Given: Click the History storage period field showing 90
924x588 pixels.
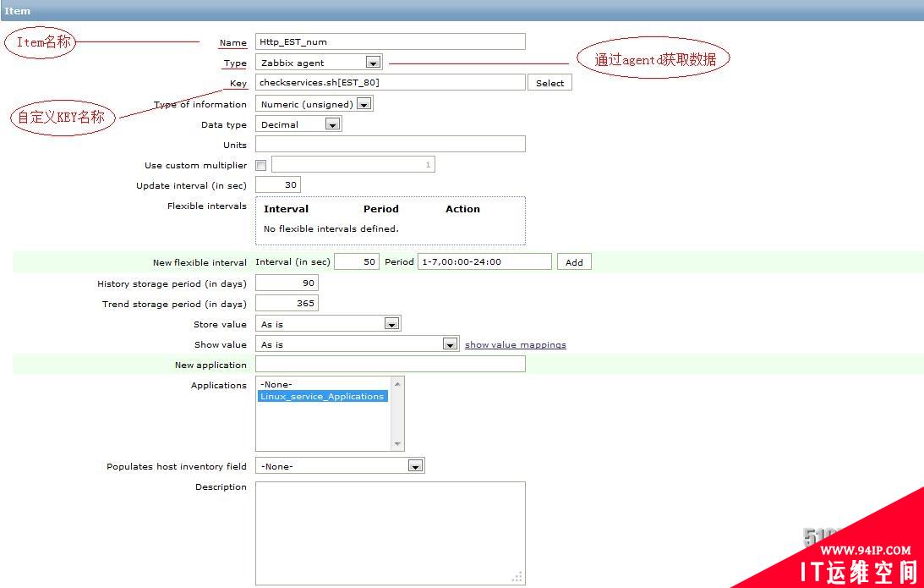Looking at the screenshot, I should (x=287, y=283).
